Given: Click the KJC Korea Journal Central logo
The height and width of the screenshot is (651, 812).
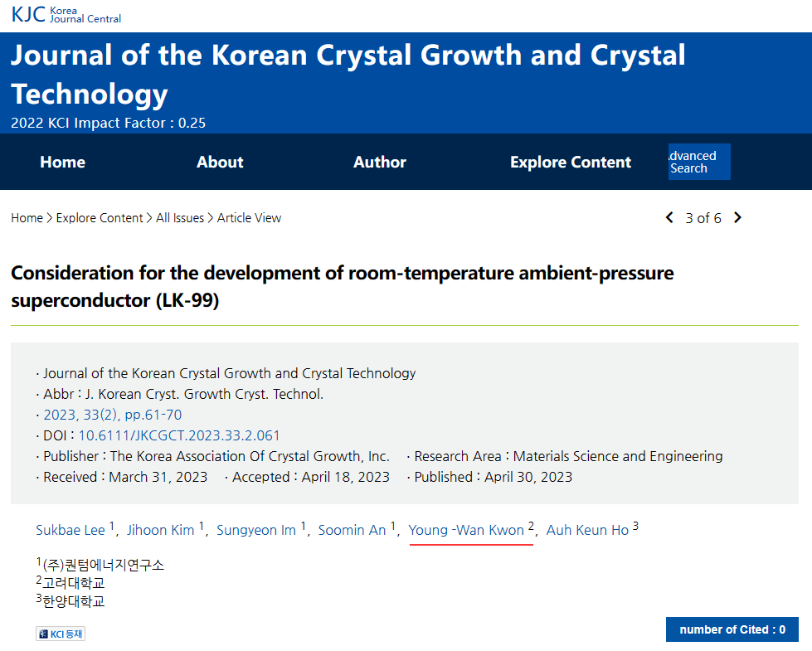Looking at the screenshot, I should pos(66,14).
